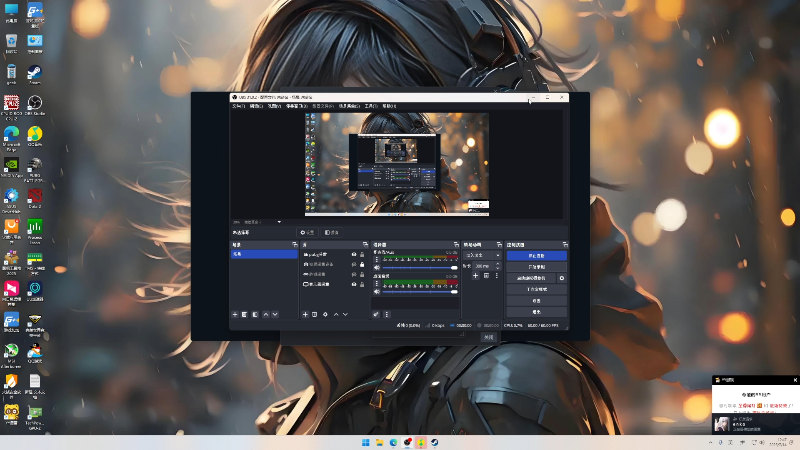
Task: Open second mixer channel options dots menu
Action: point(377,284)
